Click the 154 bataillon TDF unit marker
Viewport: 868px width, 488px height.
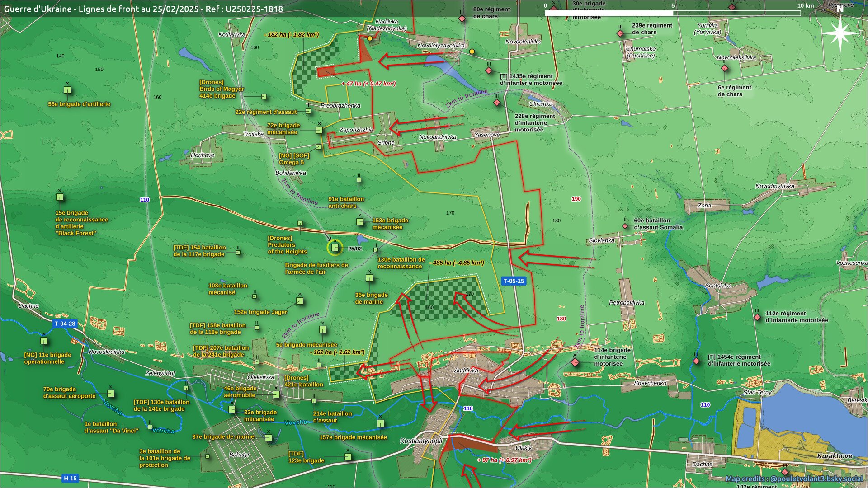point(238,252)
